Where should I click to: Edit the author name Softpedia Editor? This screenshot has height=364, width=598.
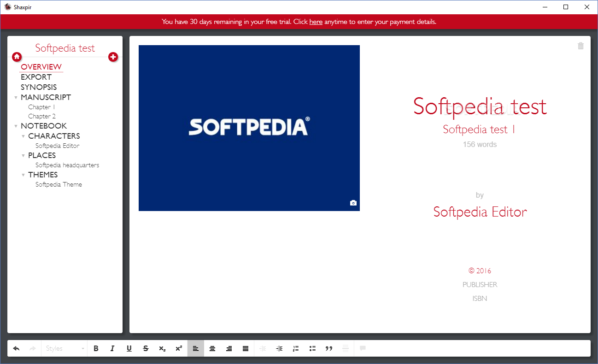click(x=480, y=212)
